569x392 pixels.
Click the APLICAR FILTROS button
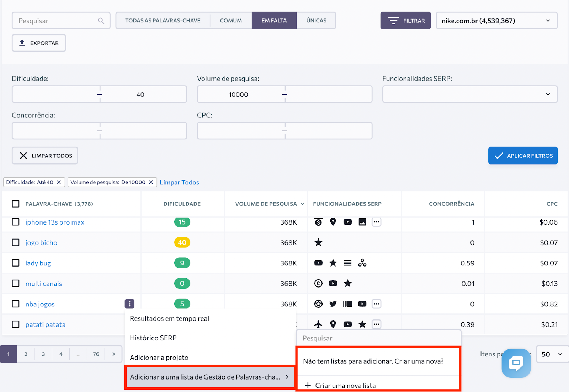pyautogui.click(x=523, y=155)
